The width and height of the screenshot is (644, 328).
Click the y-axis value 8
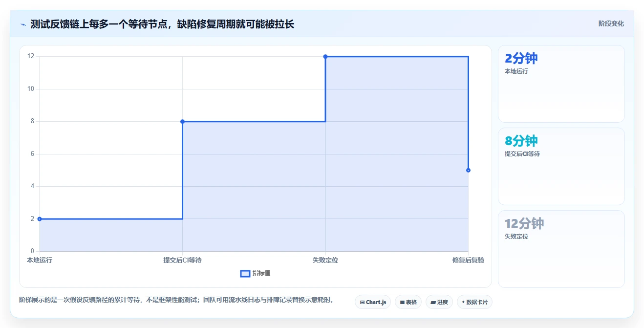[x=32, y=121]
